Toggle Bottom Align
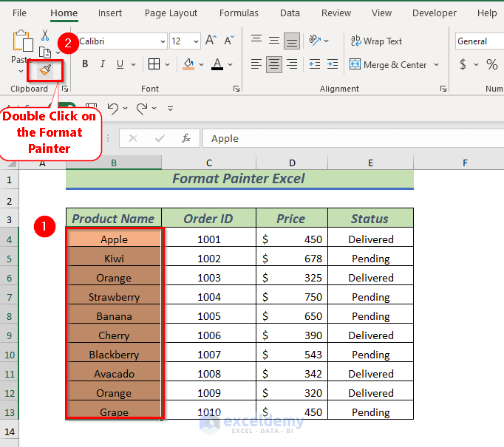The width and height of the screenshot is (504, 447). coord(291,41)
